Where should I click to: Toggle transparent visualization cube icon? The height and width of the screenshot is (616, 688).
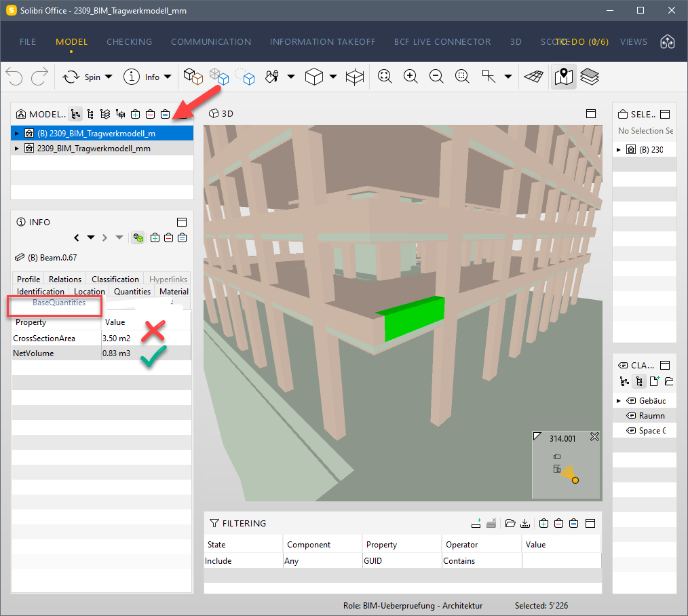point(219,77)
